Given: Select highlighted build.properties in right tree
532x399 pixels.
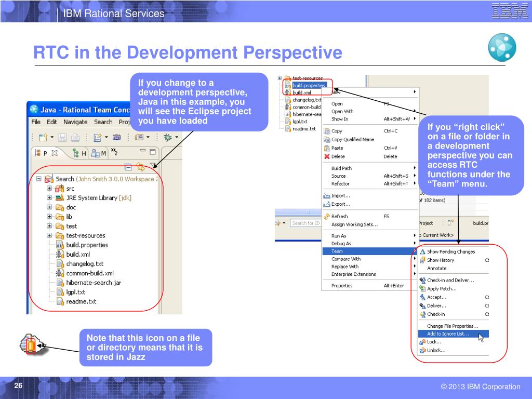Looking at the screenshot, I should 309,86.
